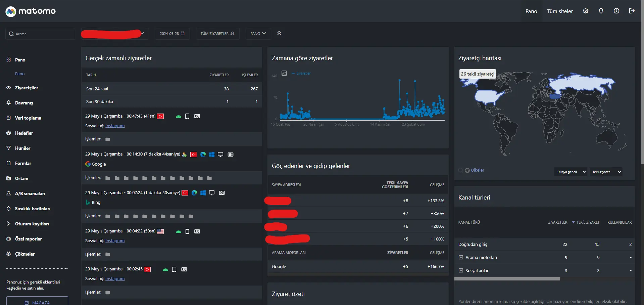Open the administration settings gear icon

point(586,11)
